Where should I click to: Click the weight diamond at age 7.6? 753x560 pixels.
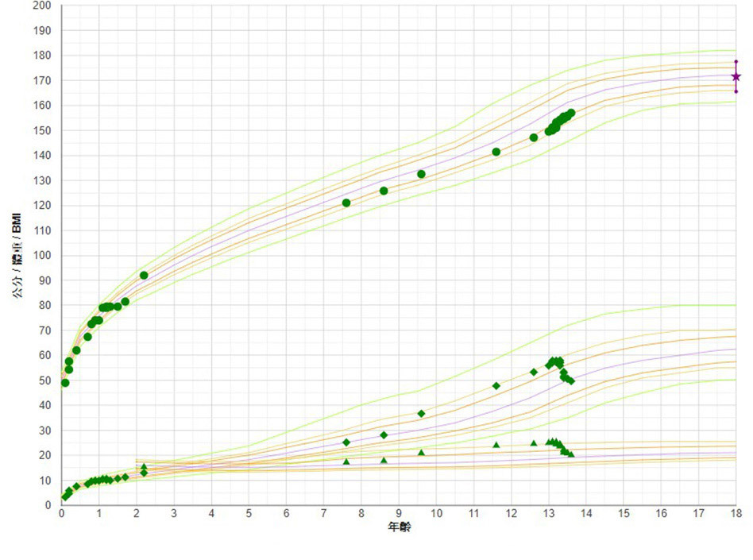(346, 442)
